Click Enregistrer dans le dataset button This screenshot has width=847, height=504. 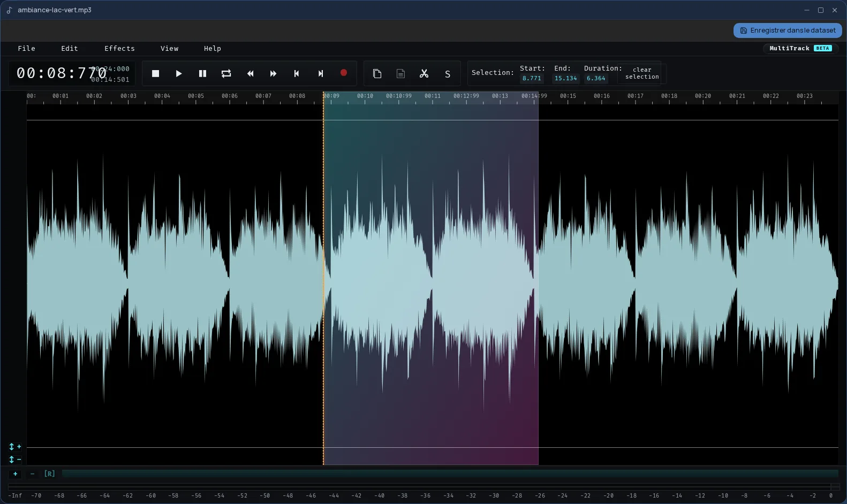coord(788,30)
